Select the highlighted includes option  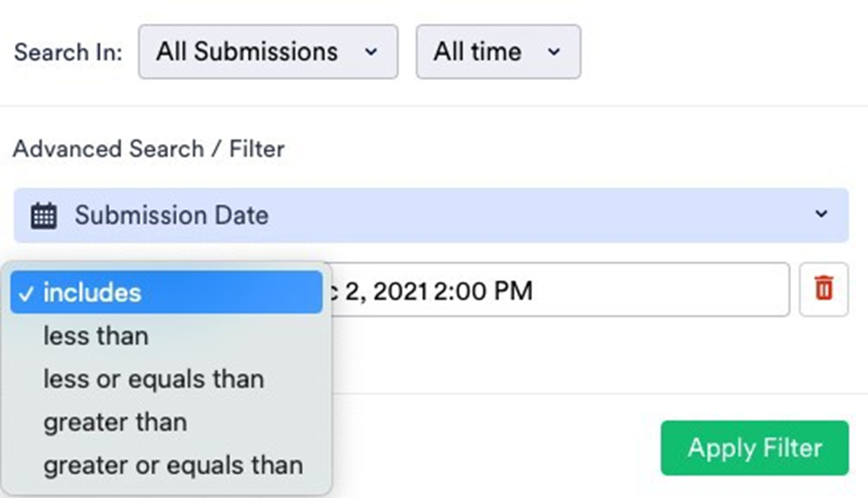click(x=165, y=293)
